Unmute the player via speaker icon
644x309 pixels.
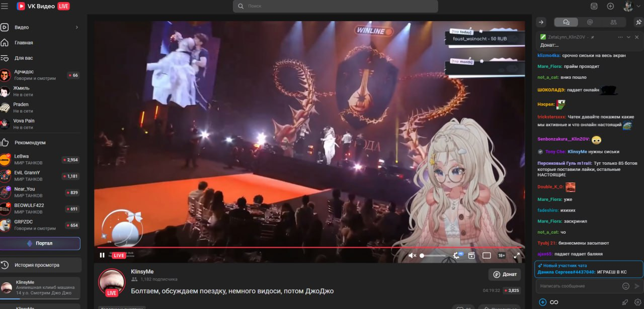[x=412, y=255]
